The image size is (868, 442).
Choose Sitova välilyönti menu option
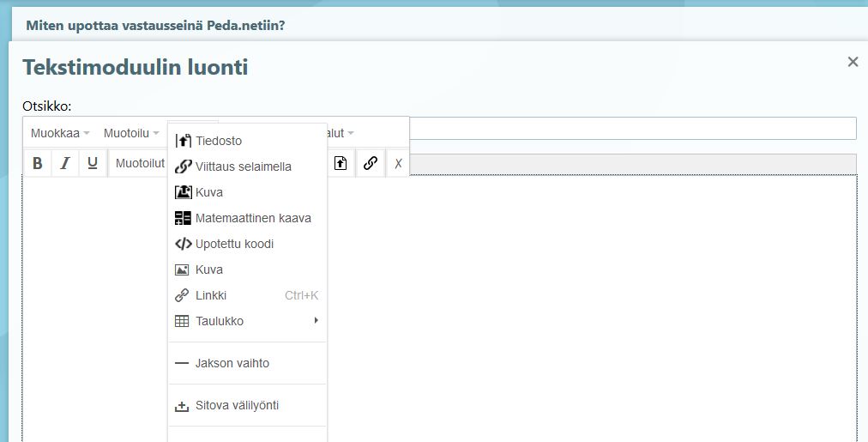tap(237, 405)
